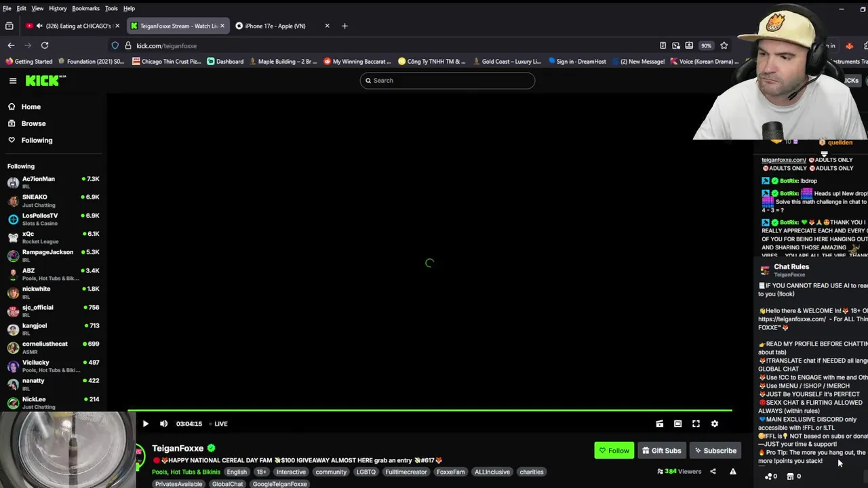Open kangjoel channel in Following list
Screen dimensions: 868x488
(x=53, y=329)
